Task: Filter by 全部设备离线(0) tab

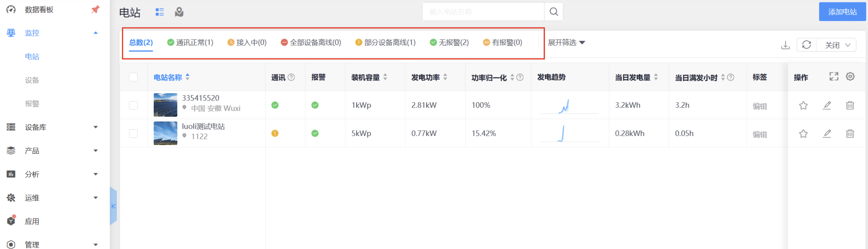Action: 311,42
